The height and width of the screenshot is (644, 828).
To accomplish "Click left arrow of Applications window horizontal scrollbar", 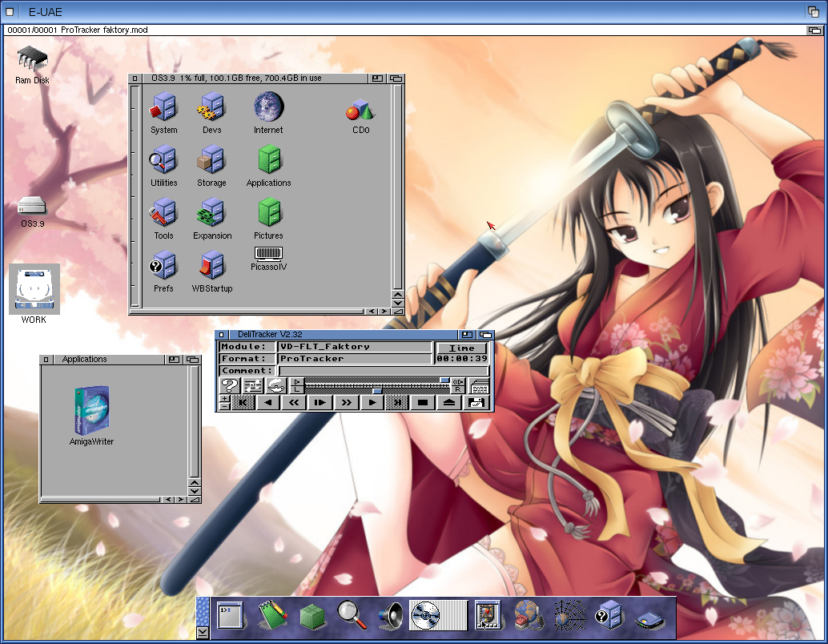I will [168, 499].
